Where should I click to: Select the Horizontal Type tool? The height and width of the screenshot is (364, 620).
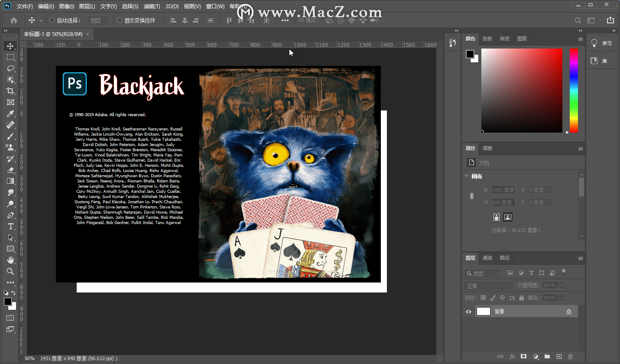[10, 226]
